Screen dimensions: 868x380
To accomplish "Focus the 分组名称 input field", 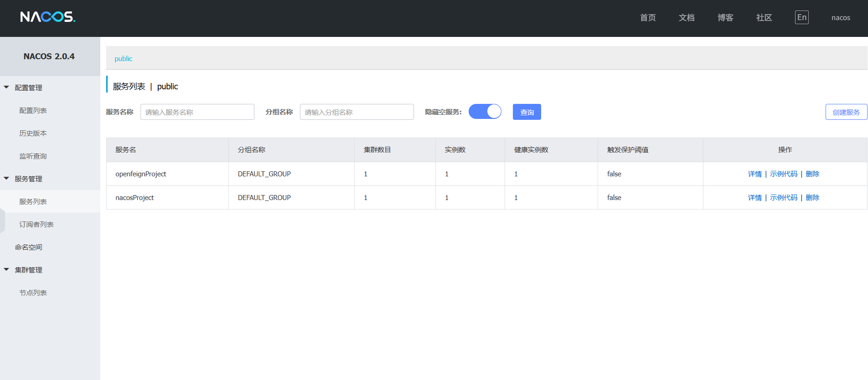I will tap(357, 112).
